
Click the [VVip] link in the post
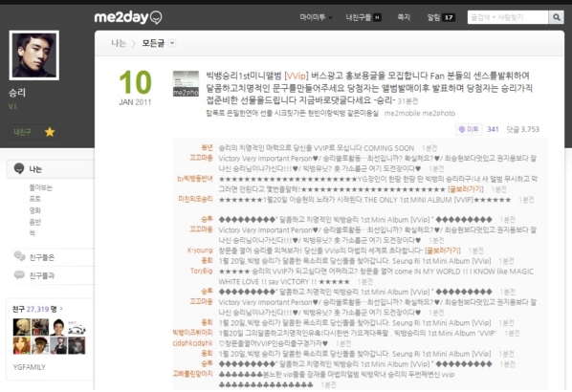click(x=297, y=76)
